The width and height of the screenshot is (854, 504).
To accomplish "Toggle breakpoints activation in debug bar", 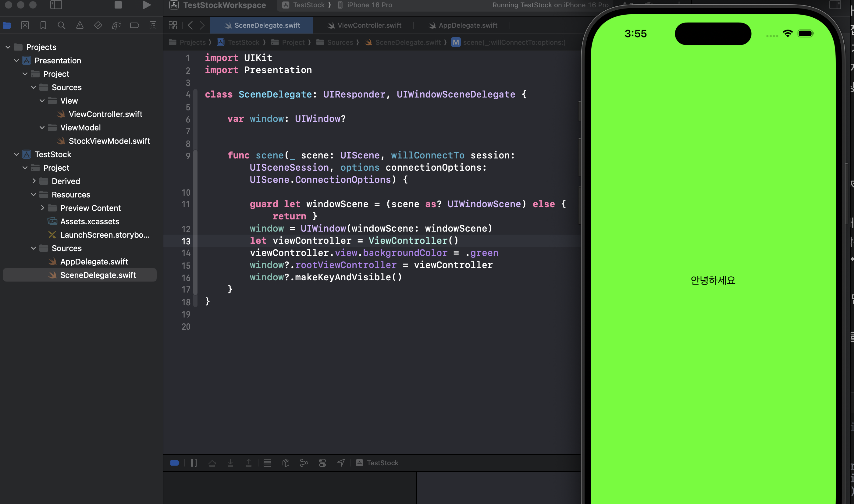I will (175, 463).
